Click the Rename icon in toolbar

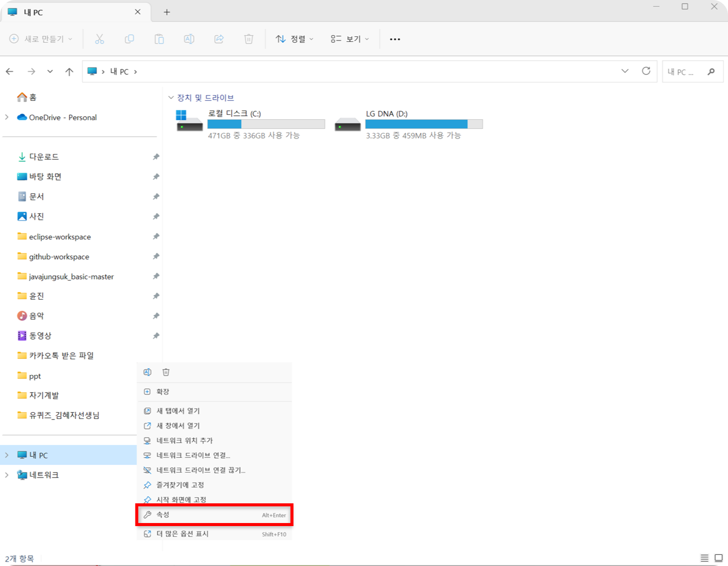[189, 39]
